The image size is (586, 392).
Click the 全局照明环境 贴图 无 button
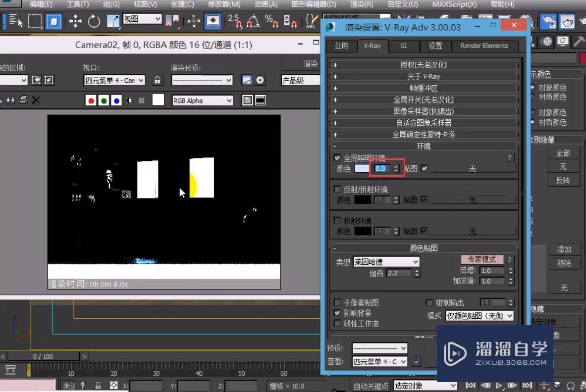tap(472, 169)
